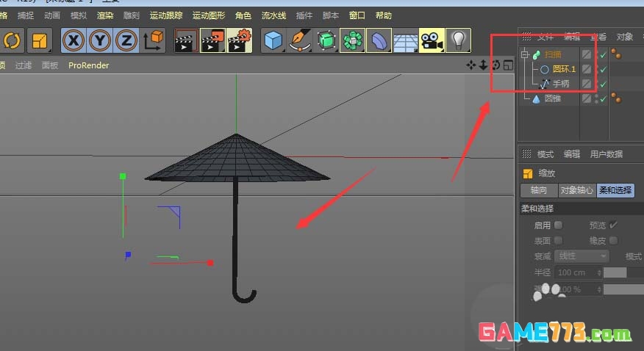Open the Floor environment objects icon
The width and height of the screenshot is (644, 351).
tap(405, 40)
